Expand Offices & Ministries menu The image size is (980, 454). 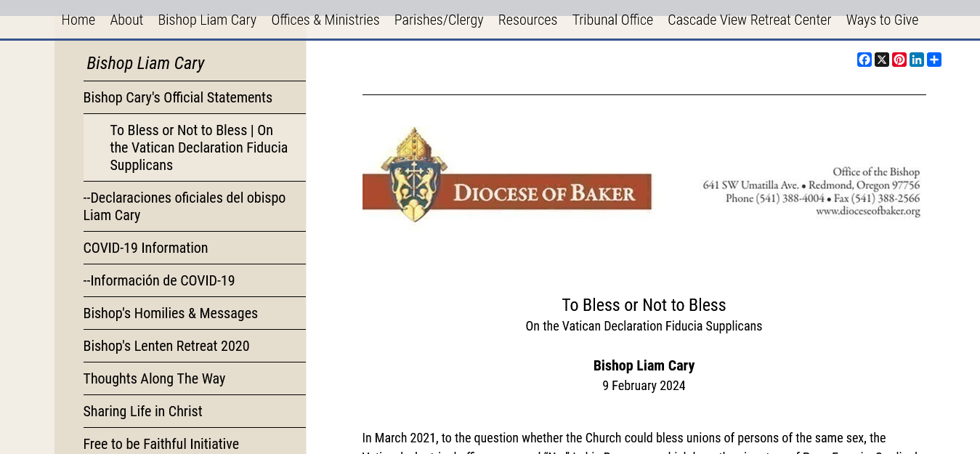(x=325, y=20)
